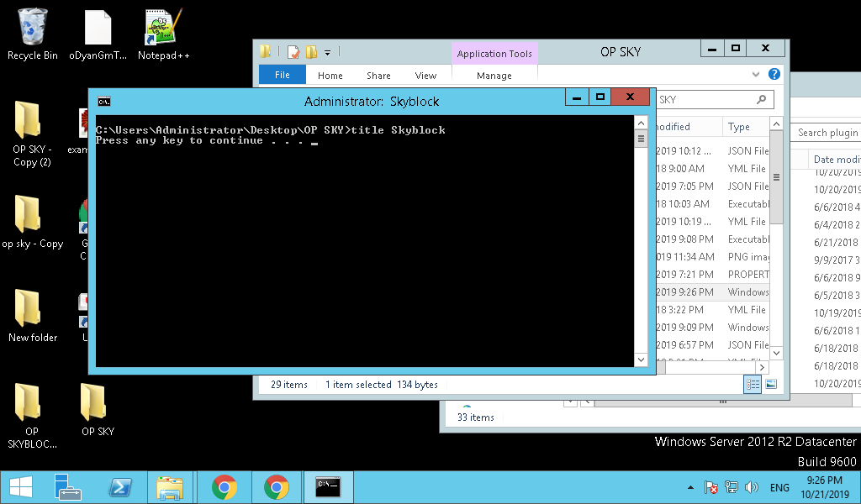Switch to large thumbnails view in status bar
Viewport: 861px width, 504px height.
coord(770,384)
